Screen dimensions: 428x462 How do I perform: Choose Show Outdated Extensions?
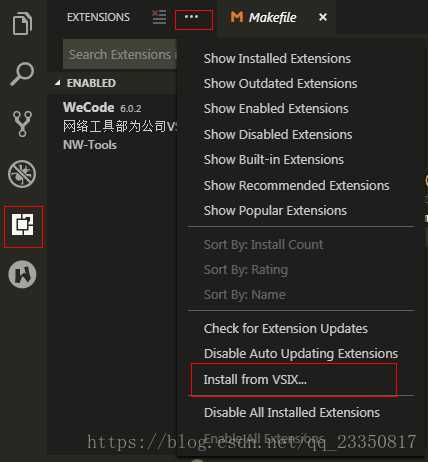coord(280,84)
